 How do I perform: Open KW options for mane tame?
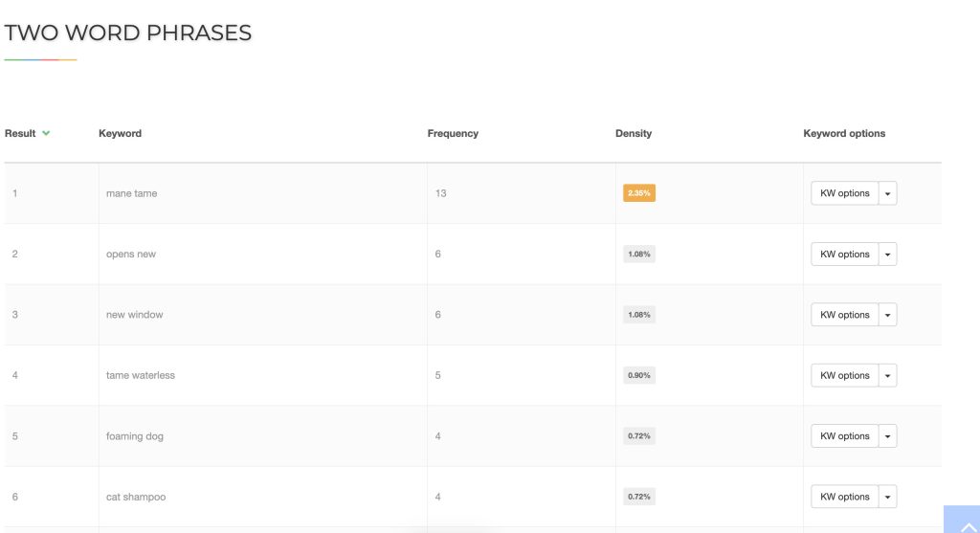[844, 193]
